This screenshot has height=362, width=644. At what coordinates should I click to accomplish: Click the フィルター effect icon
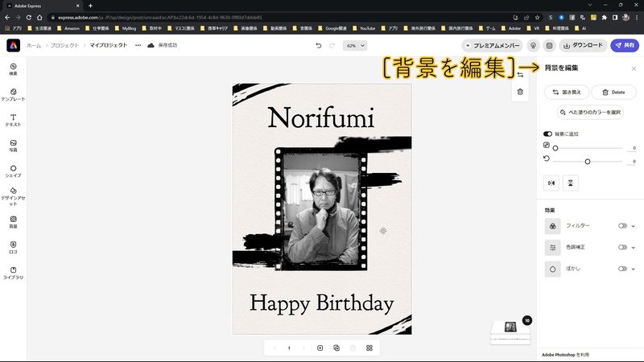coord(552,226)
